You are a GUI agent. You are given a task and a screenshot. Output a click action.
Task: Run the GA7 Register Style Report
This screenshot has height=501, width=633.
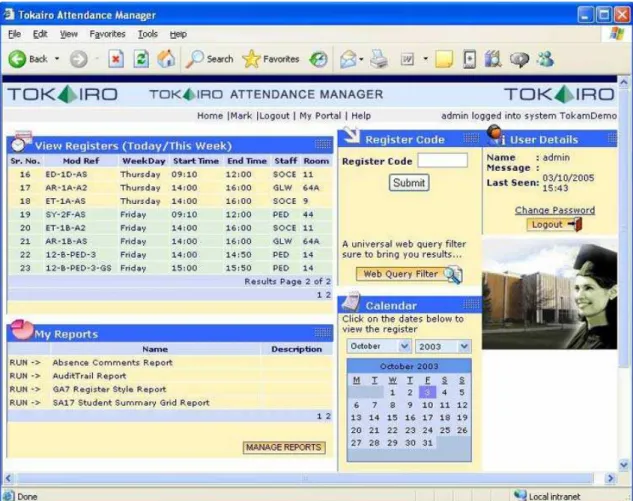(25, 389)
